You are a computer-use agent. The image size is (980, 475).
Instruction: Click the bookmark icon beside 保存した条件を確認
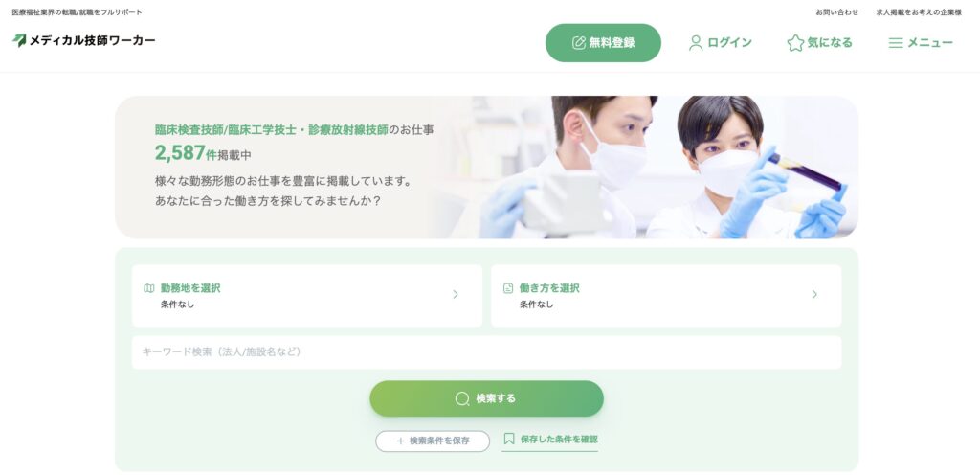click(509, 439)
